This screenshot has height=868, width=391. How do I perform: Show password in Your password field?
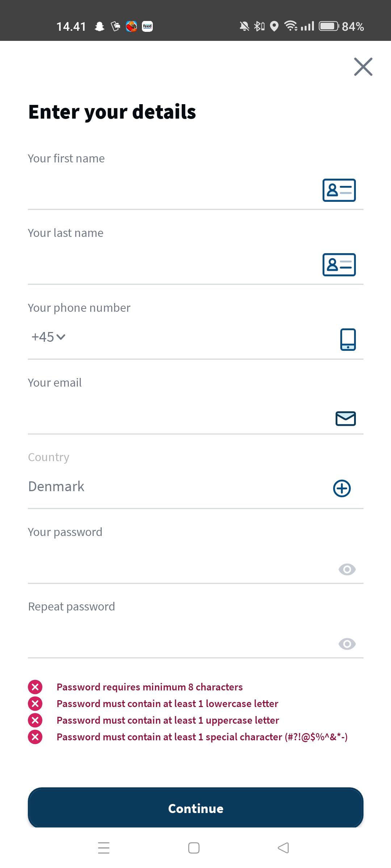tap(347, 570)
